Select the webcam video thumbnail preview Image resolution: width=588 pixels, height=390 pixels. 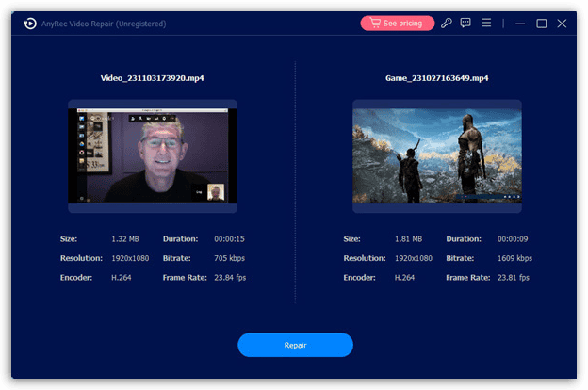point(153,156)
